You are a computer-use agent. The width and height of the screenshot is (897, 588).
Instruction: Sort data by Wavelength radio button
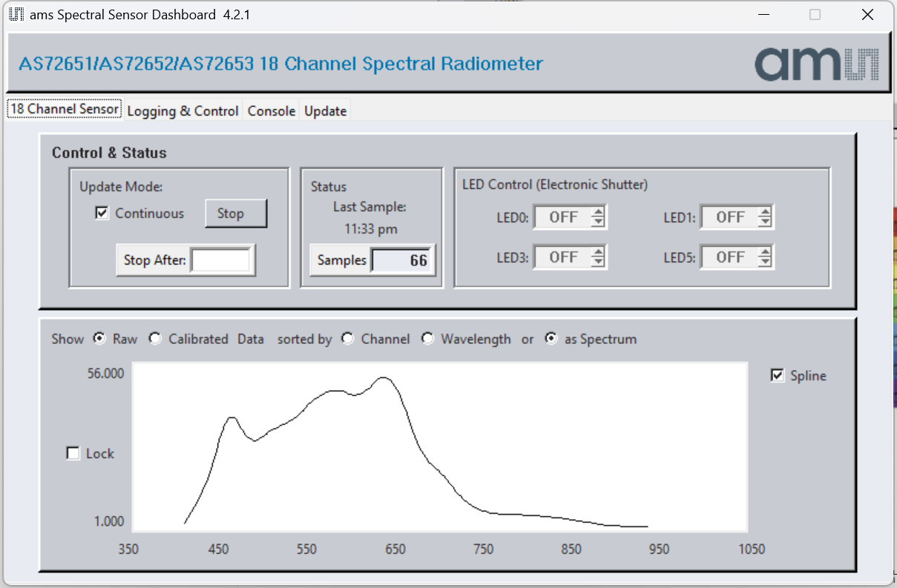tap(427, 338)
